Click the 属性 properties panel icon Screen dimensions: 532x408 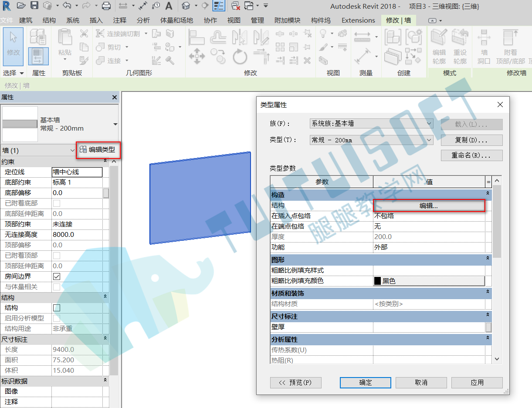coord(38,56)
